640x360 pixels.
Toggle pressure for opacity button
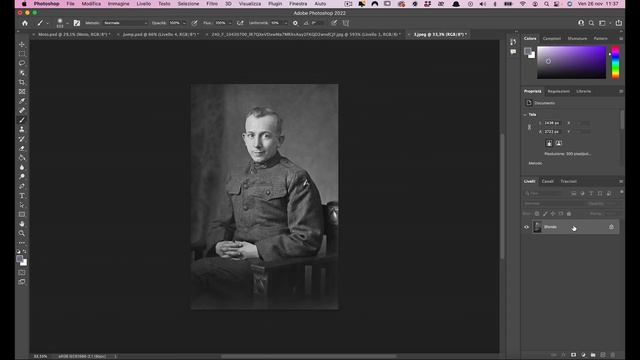coord(194,23)
